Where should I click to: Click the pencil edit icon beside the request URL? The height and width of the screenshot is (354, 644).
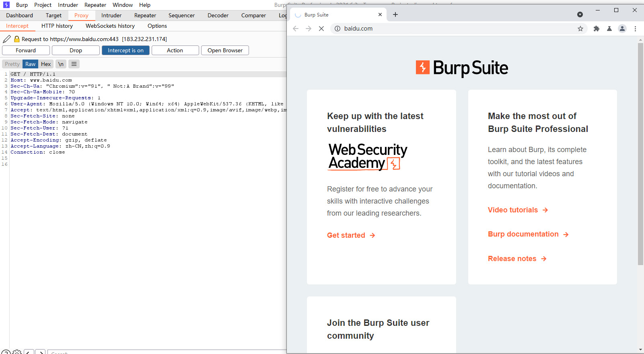(7, 39)
